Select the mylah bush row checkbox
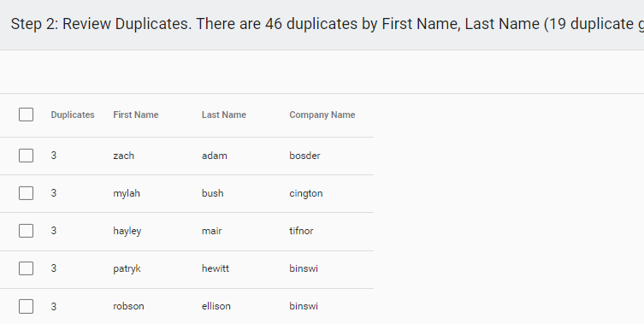This screenshot has width=644, height=324. 26,193
